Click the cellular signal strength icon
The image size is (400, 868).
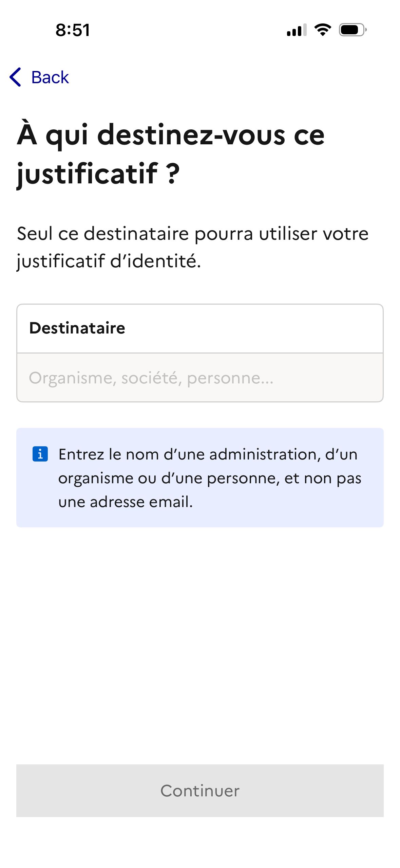296,30
